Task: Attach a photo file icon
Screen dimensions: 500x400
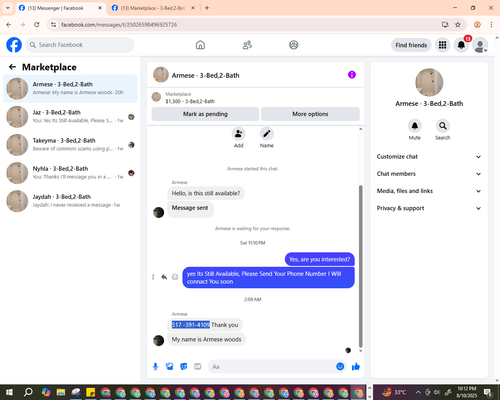Action: (x=170, y=367)
